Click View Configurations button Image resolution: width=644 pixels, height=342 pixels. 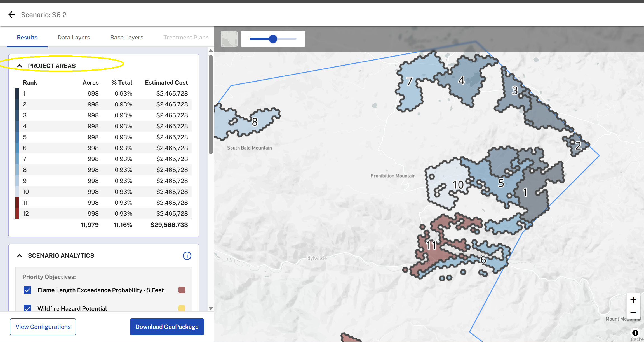pyautogui.click(x=43, y=327)
